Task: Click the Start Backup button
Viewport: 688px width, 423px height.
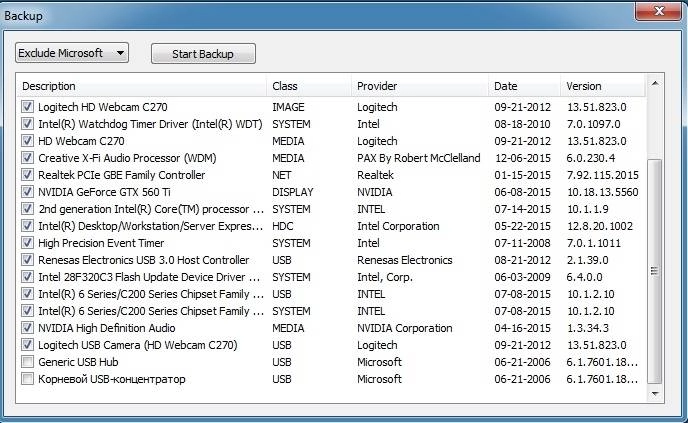Action: (203, 54)
